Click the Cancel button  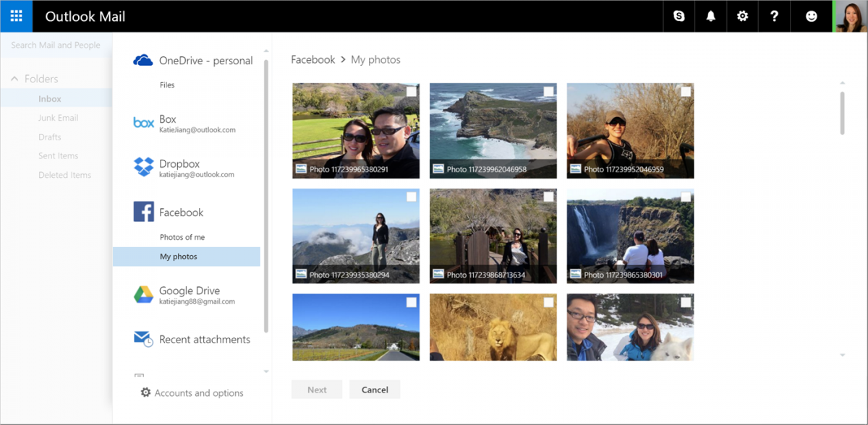[x=375, y=389]
